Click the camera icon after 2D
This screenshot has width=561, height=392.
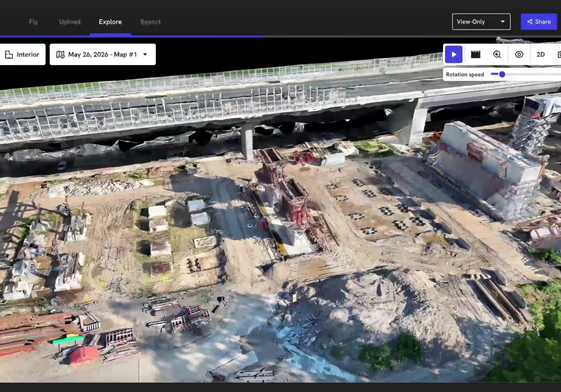[559, 54]
